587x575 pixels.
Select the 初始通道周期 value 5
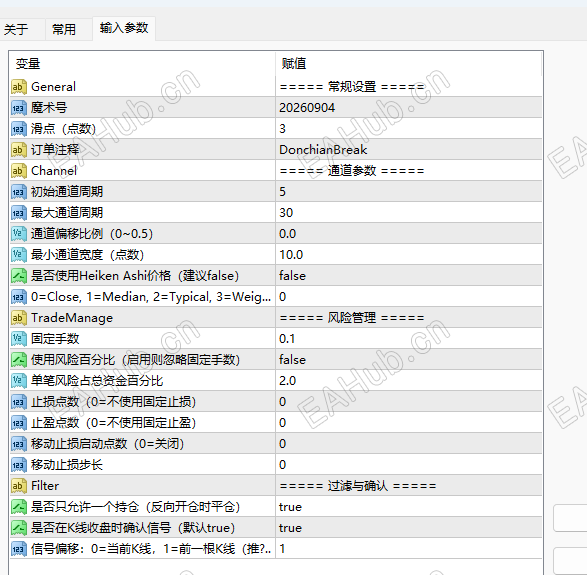click(x=283, y=192)
